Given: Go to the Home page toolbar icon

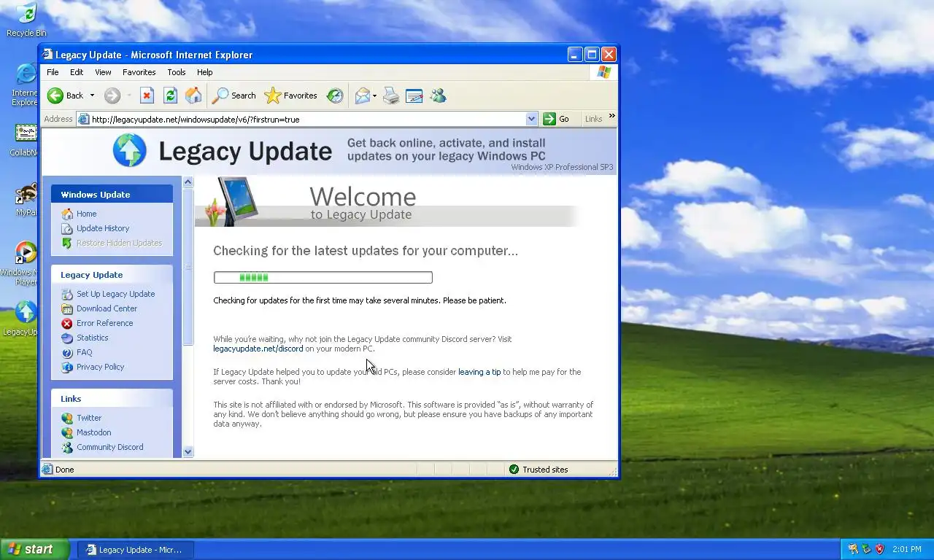Looking at the screenshot, I should pos(193,96).
